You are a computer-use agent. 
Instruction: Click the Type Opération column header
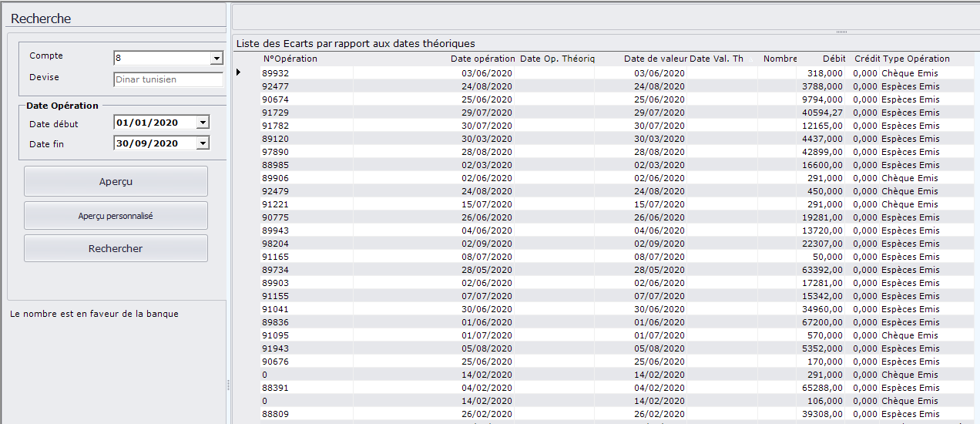point(916,59)
